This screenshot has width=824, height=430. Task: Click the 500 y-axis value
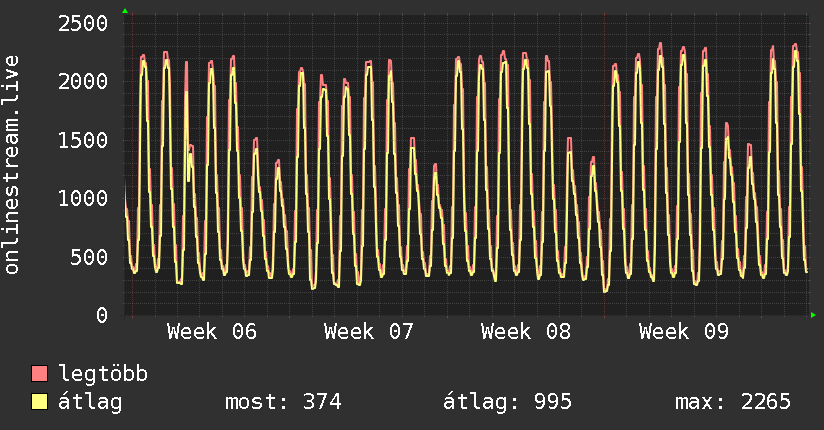point(89,257)
